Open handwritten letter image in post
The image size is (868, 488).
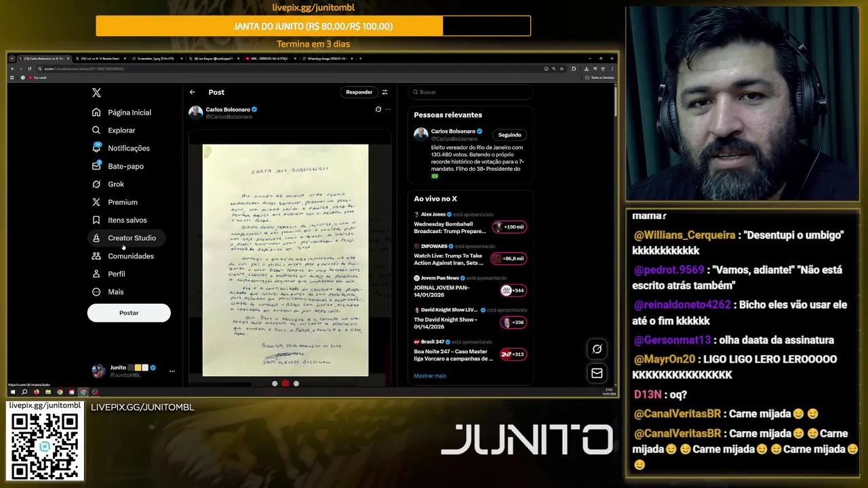285,260
